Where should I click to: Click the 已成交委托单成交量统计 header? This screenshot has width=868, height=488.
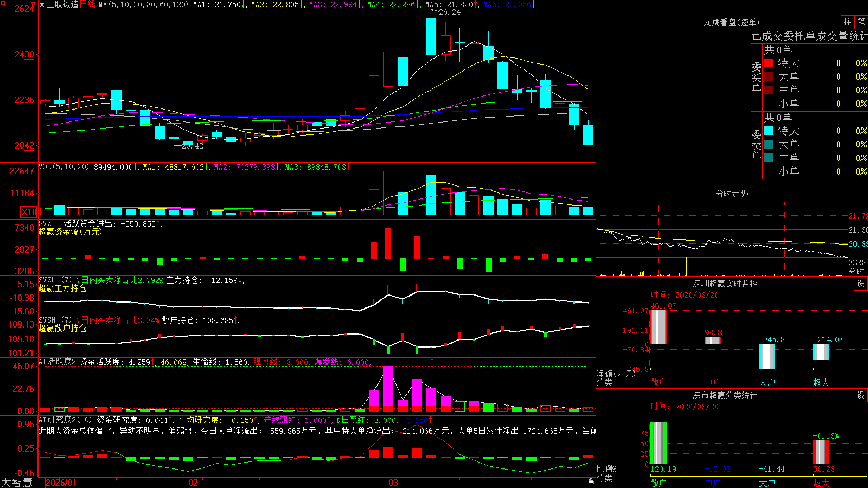[x=809, y=36]
